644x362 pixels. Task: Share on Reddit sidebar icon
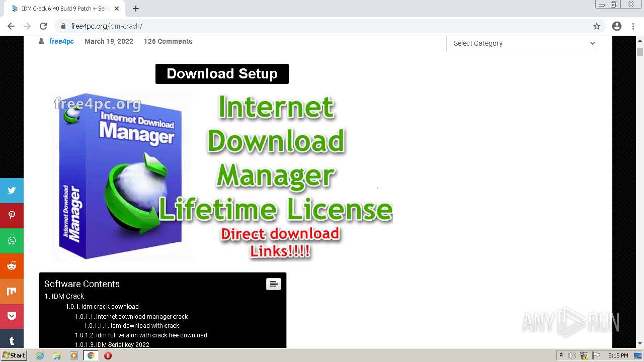(x=12, y=266)
